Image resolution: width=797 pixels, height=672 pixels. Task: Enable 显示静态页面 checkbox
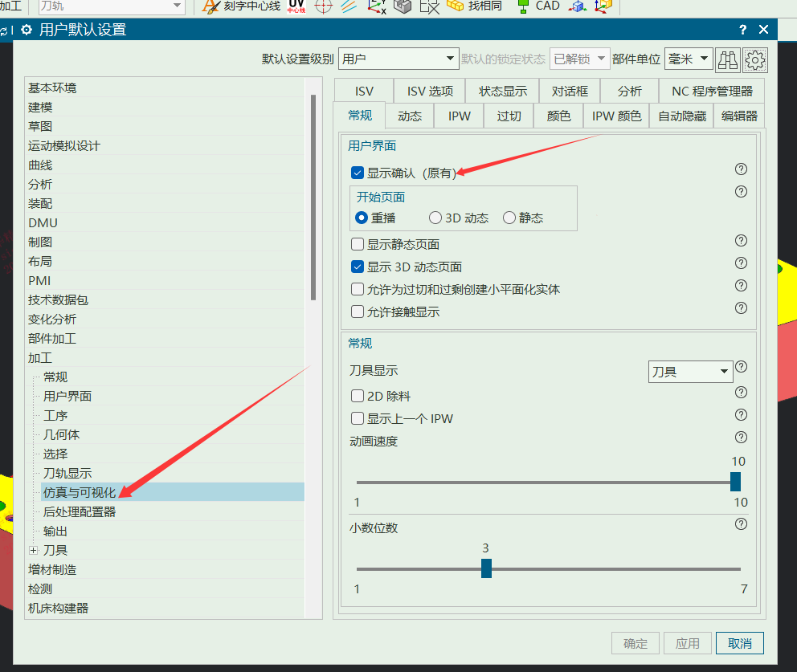pos(358,244)
